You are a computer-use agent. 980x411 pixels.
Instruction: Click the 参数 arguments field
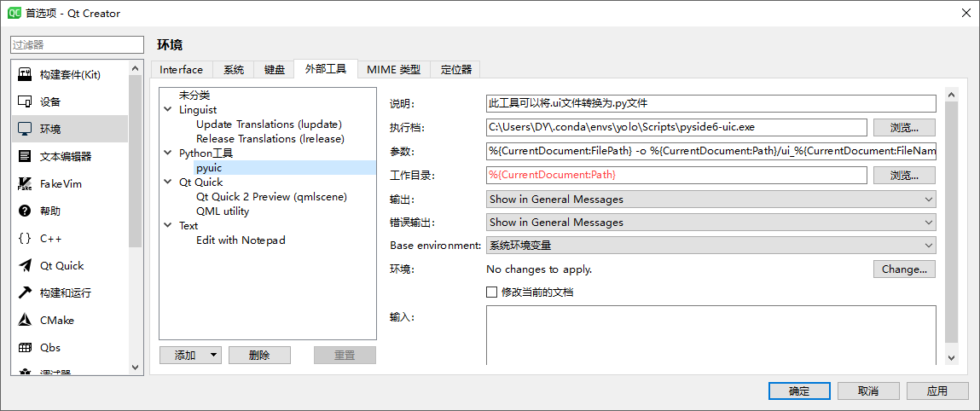(710, 151)
